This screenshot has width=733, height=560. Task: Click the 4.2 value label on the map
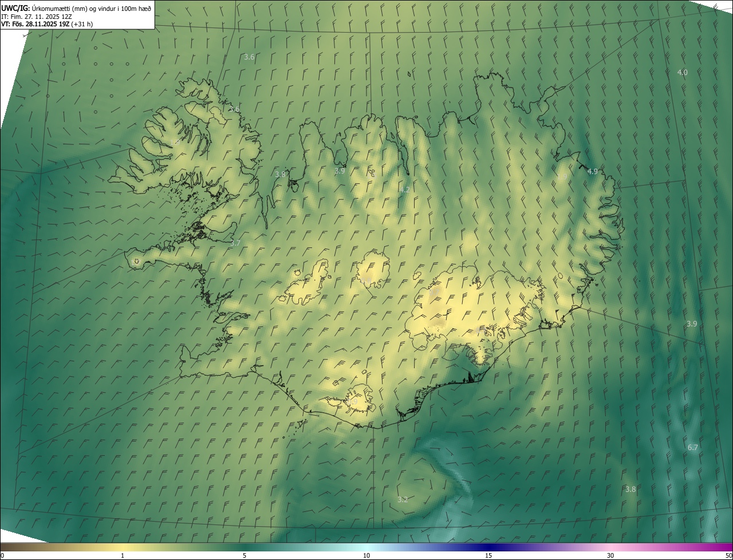click(x=405, y=190)
